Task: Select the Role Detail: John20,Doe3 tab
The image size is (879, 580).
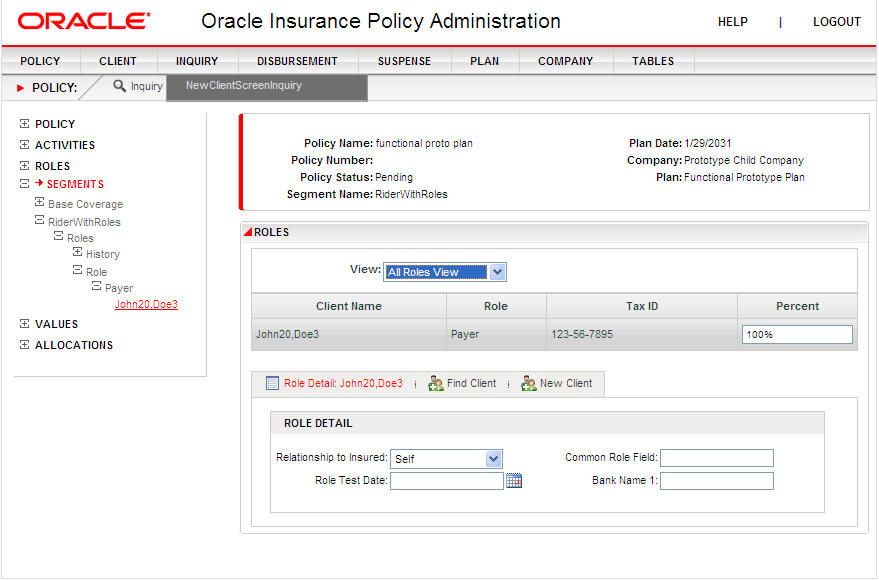Action: 343,383
